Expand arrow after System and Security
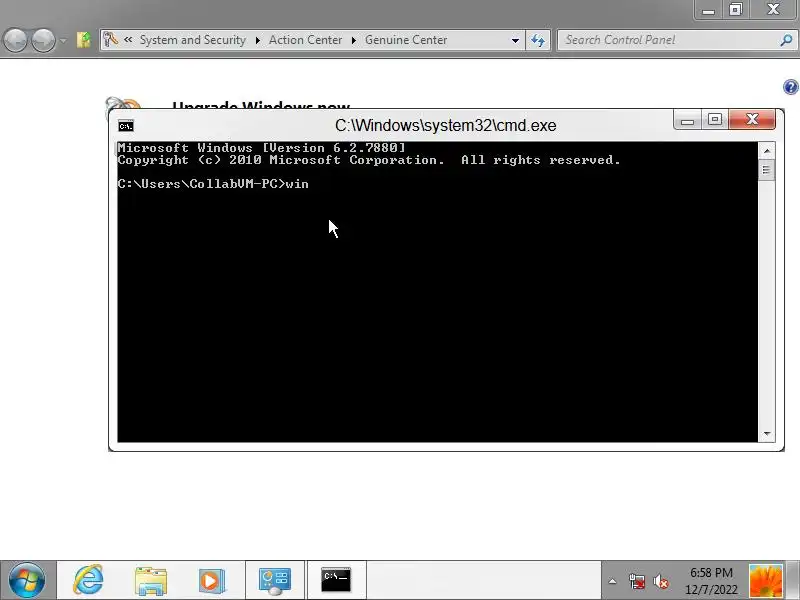This screenshot has width=800, height=600. (x=258, y=40)
